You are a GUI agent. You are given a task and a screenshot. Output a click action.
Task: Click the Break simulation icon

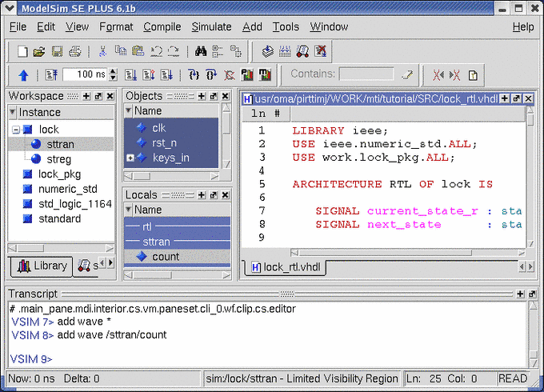pos(230,75)
